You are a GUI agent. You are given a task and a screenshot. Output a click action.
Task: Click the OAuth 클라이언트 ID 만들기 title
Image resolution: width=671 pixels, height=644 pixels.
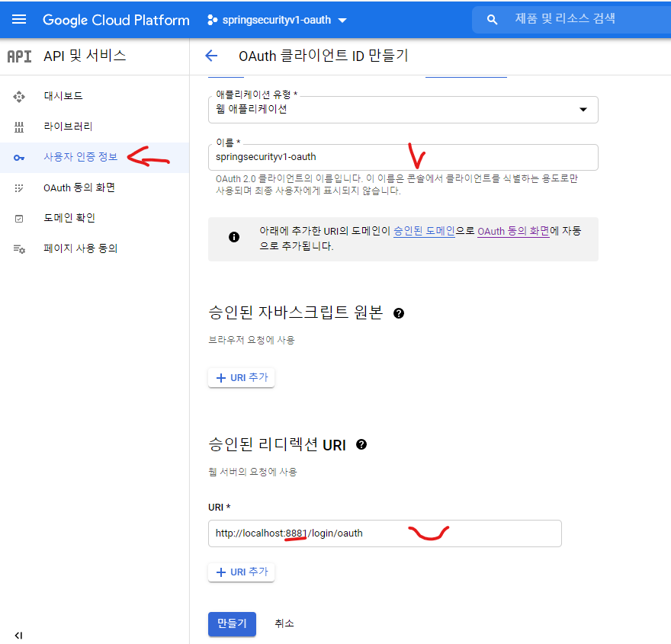[323, 56]
